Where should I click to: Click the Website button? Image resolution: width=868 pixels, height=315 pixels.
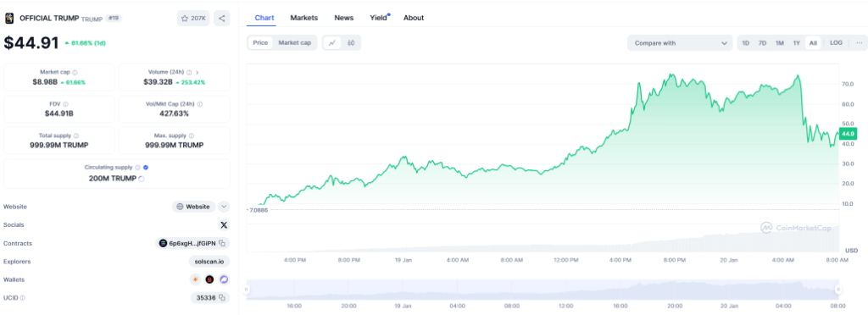pos(193,207)
